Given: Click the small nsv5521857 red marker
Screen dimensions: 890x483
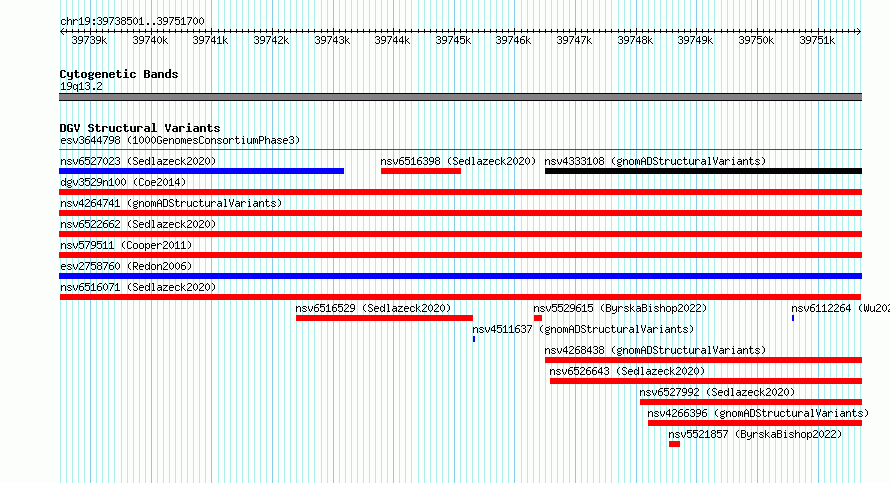Looking at the screenshot, I should (x=674, y=444).
